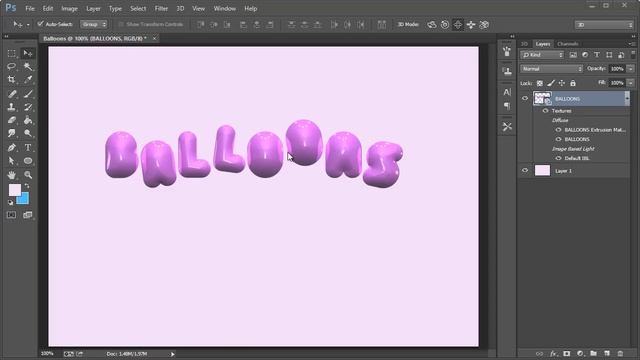
Task: Open the Image menu
Action: coord(69,9)
